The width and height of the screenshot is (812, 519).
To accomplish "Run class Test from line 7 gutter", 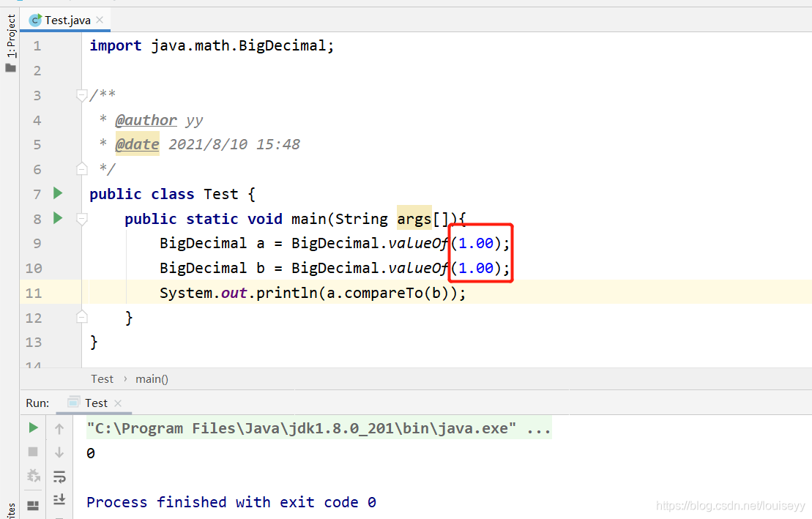I will click(x=58, y=193).
